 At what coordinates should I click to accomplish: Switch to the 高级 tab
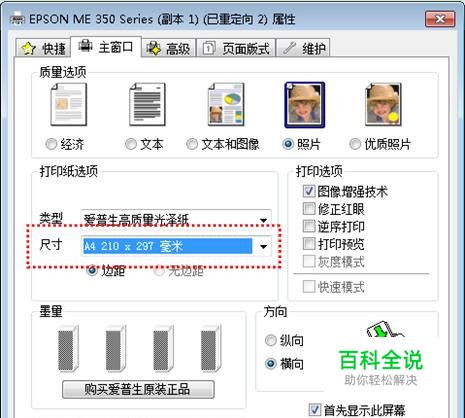pyautogui.click(x=169, y=49)
